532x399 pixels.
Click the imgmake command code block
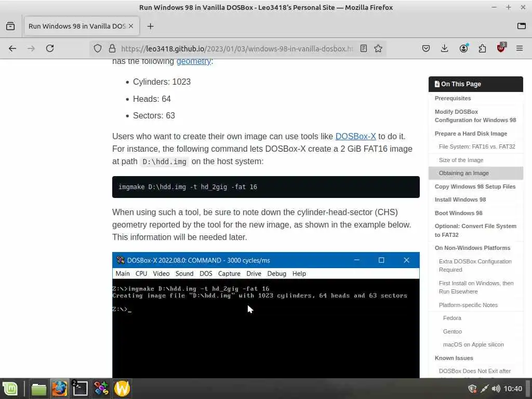click(x=265, y=187)
